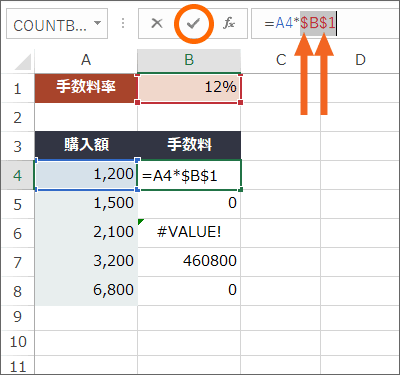Click the vertical dots handle beside Name Box
The image size is (400, 375).
pyautogui.click(x=123, y=23)
